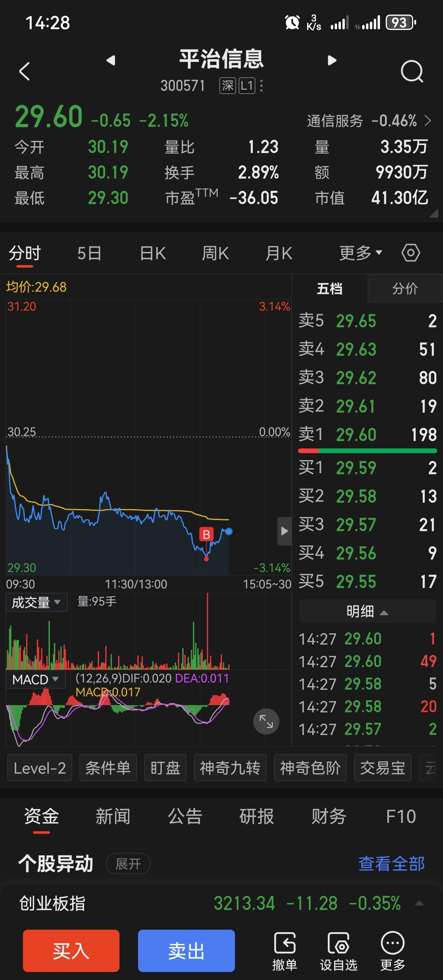
Task: Expand quote details corner triangle
Action: point(434,213)
